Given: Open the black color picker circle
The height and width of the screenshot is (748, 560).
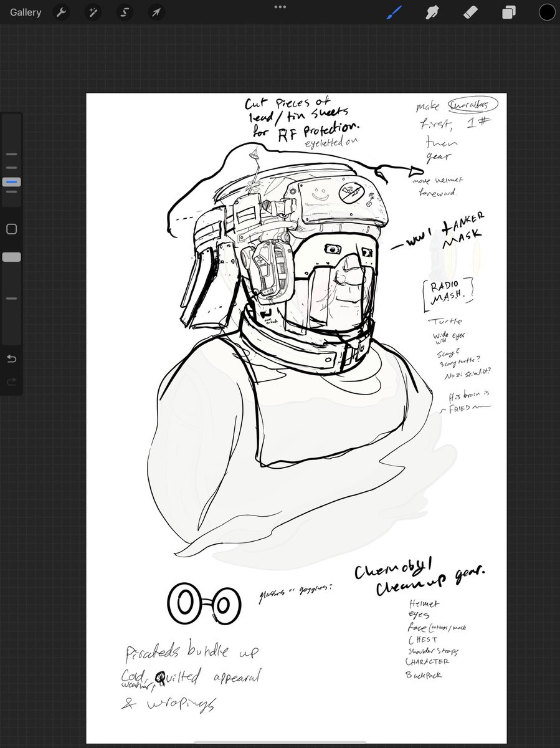Looking at the screenshot, I should click(546, 12).
